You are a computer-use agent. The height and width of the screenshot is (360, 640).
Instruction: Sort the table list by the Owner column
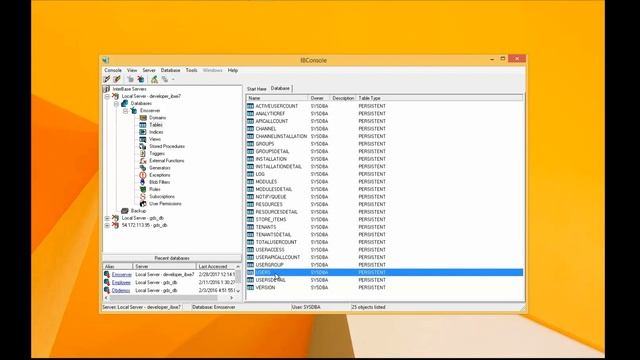[319, 98]
